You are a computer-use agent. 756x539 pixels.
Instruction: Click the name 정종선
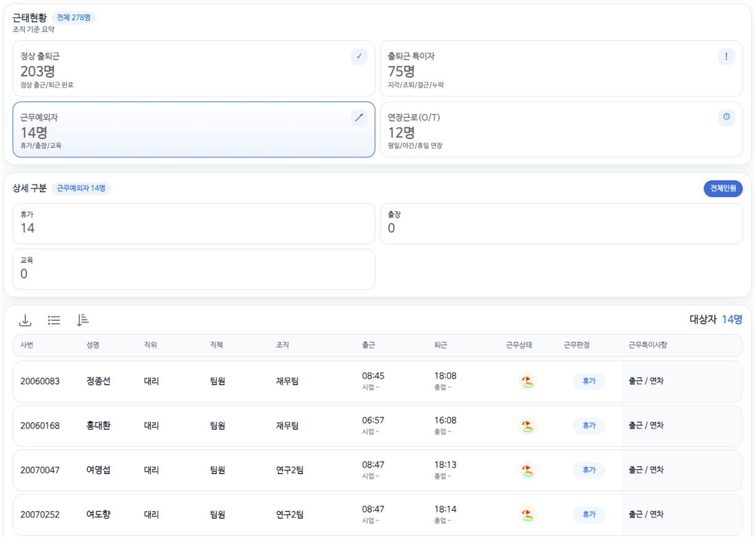99,381
